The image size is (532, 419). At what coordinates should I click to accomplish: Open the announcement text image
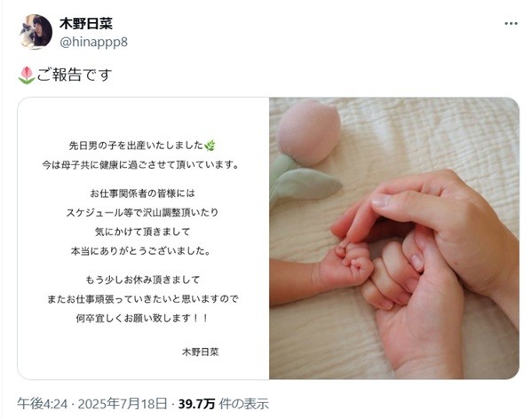(x=143, y=238)
